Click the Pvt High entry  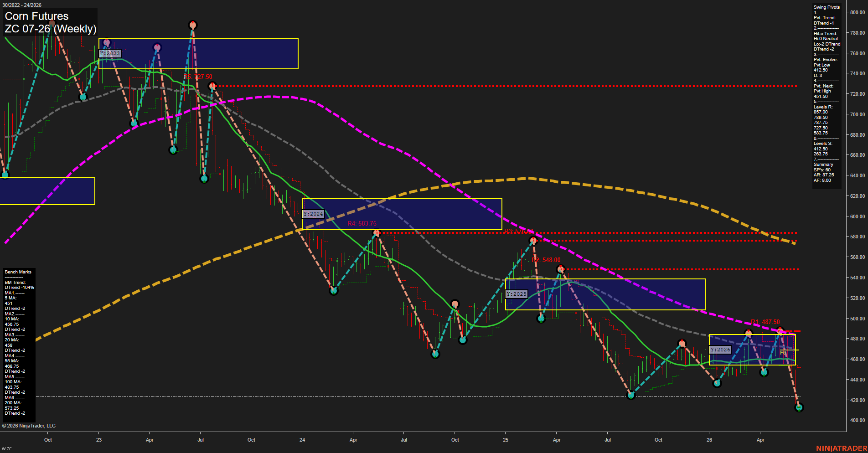coord(822,91)
